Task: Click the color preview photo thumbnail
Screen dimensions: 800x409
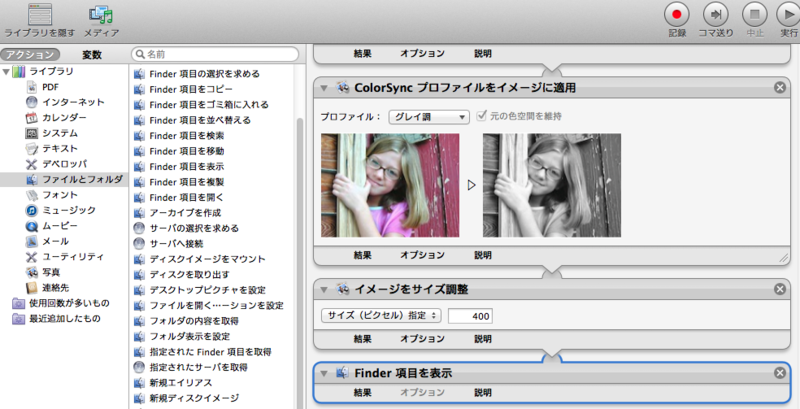Action: coord(390,185)
